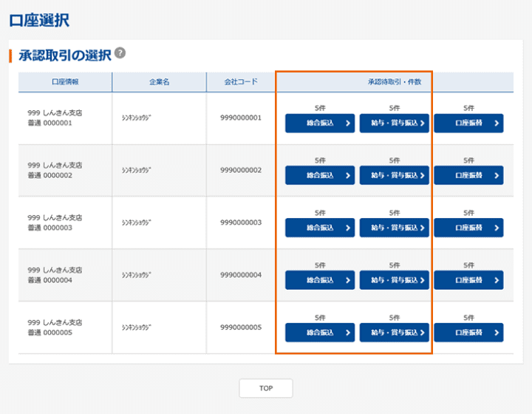Click 給与・賞与振込 for account 9990000001
The height and width of the screenshot is (414, 532).
(x=394, y=123)
